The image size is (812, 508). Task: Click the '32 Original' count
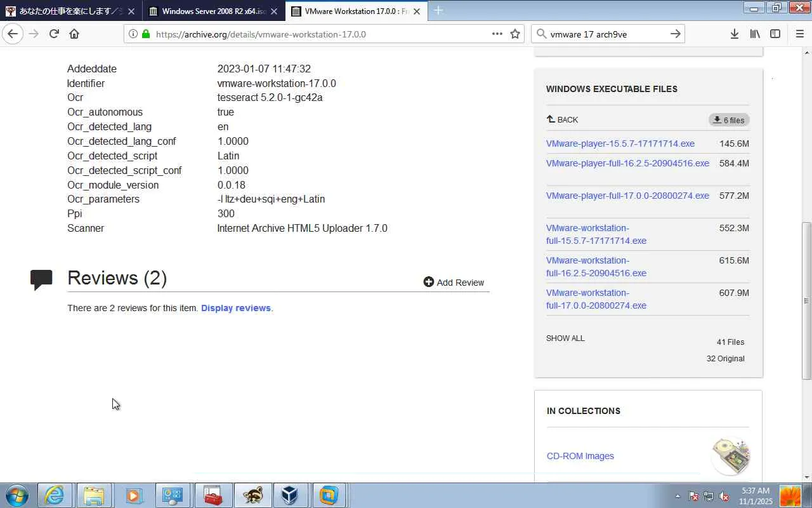point(726,359)
